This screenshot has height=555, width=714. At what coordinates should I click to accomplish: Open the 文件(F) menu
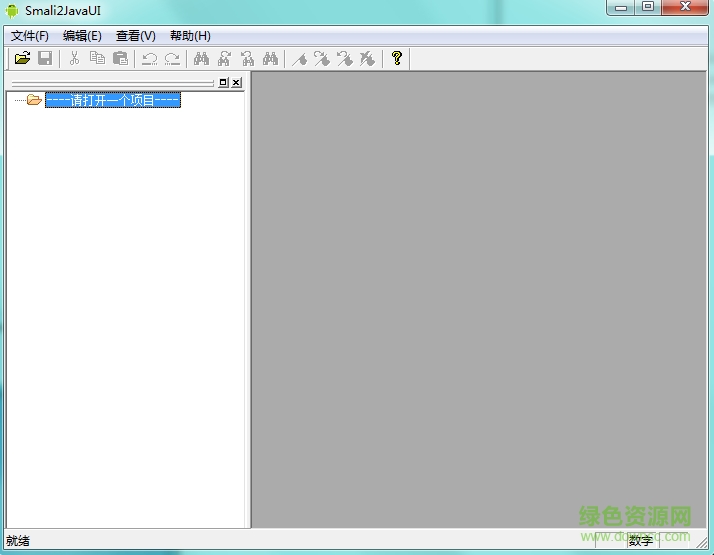coord(30,36)
